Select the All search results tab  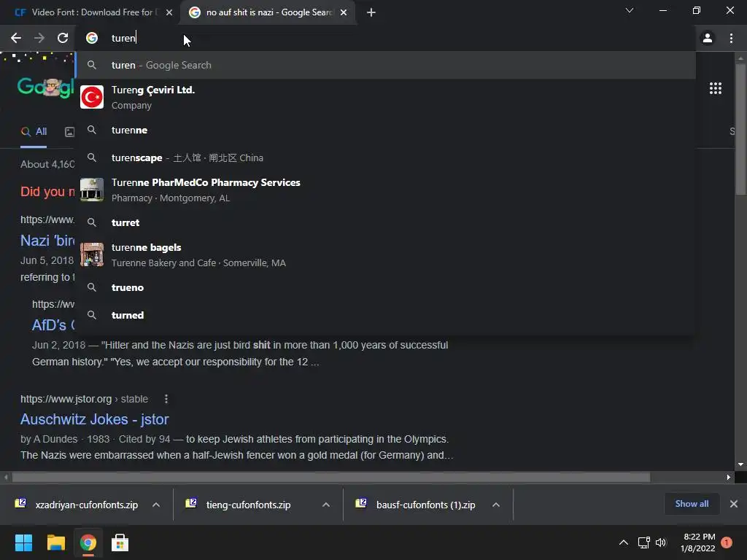(x=34, y=131)
